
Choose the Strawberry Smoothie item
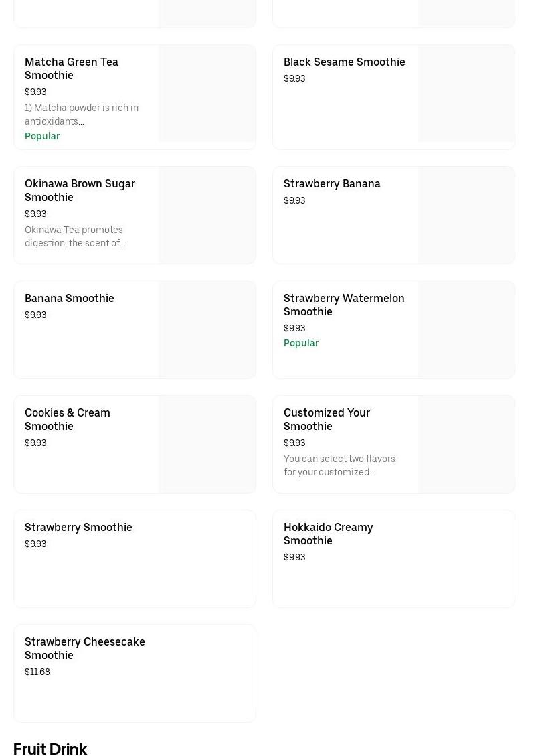78,527
